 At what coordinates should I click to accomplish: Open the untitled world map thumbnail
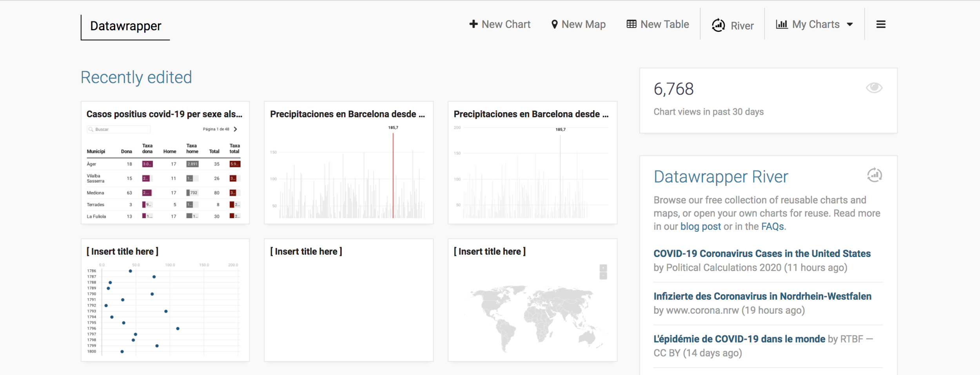[532, 300]
